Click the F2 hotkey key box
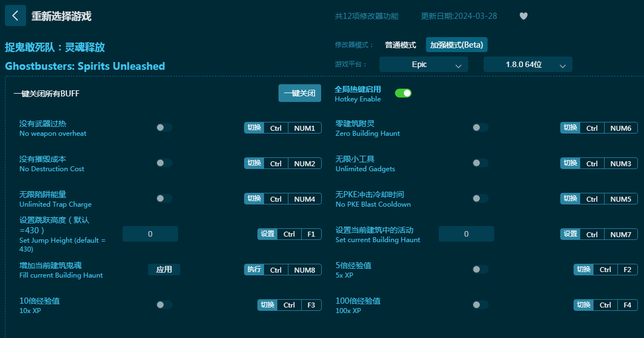Viewport: 644px width, 338px height. 627,269
